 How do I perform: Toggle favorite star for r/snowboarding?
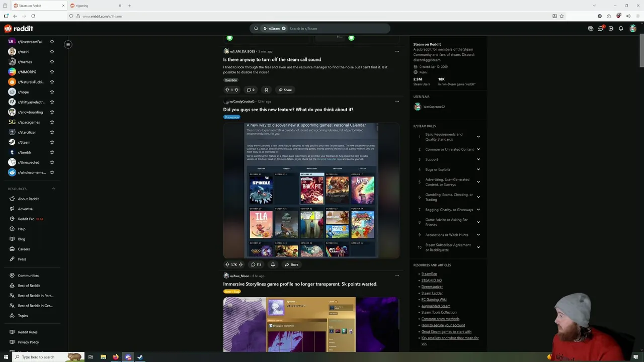click(52, 112)
